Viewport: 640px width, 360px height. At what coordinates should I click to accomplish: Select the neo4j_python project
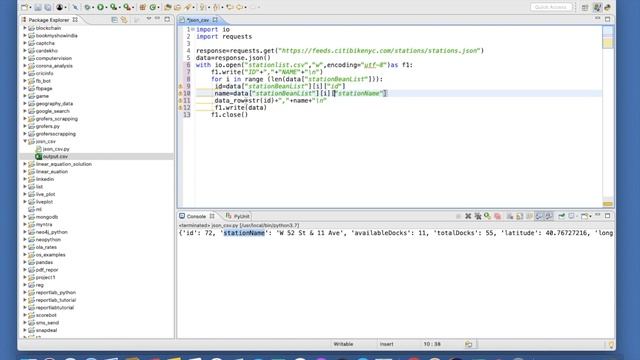tap(51, 232)
